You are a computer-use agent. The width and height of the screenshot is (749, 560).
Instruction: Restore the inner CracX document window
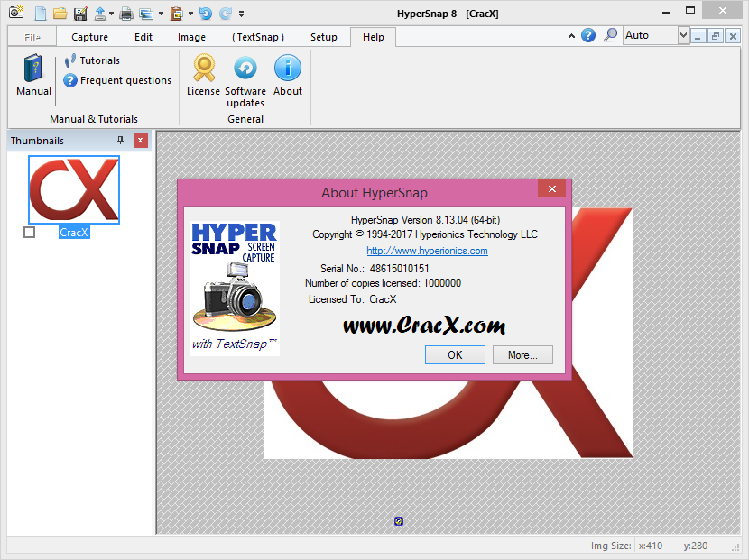[x=716, y=36]
